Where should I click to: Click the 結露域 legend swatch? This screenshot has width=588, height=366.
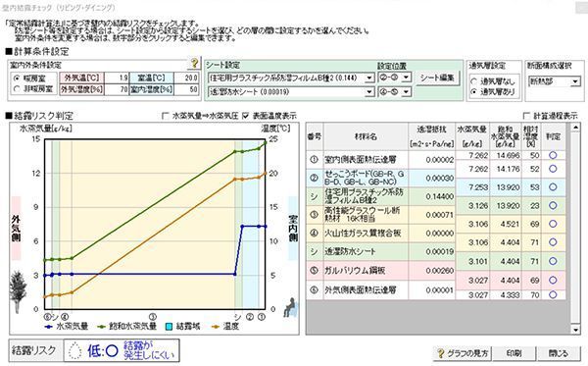point(170,327)
